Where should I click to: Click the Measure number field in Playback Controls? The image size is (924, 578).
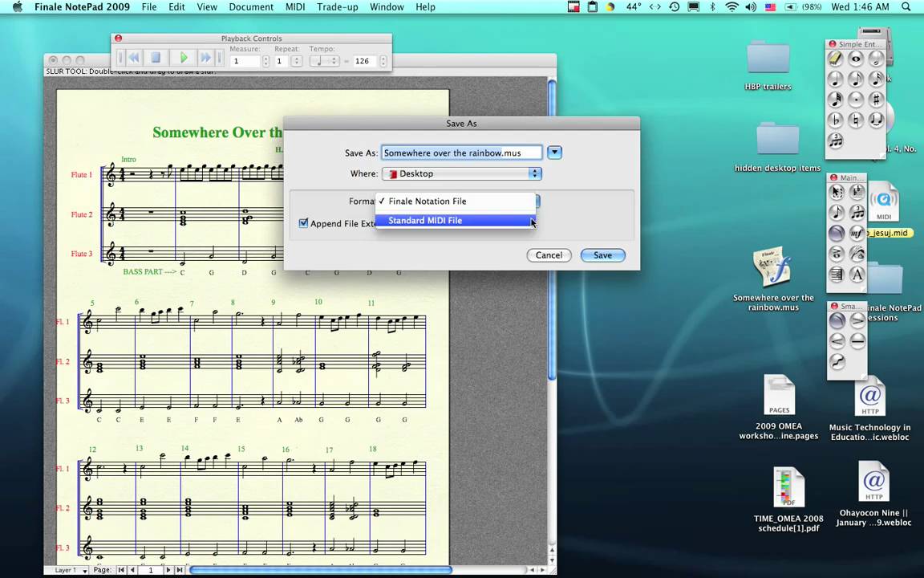coord(245,61)
